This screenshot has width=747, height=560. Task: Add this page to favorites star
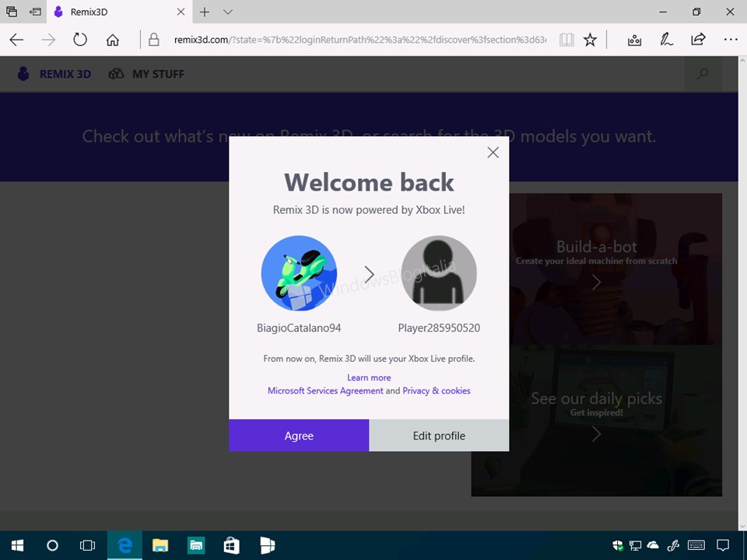591,40
